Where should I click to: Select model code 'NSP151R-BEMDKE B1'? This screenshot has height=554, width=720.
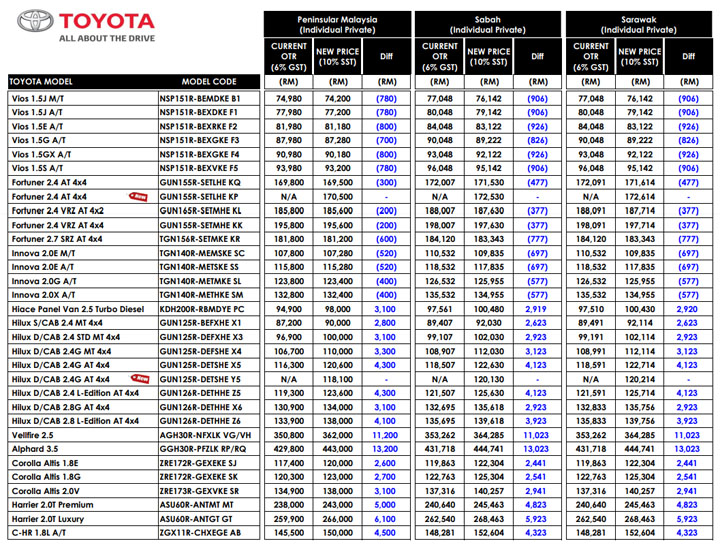pos(200,99)
